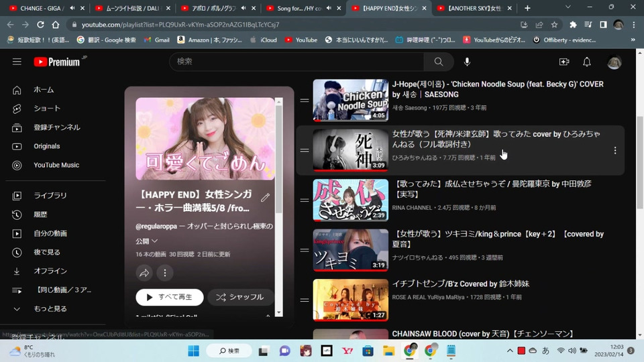This screenshot has width=644, height=362.
Task: Grab the reorder handle of the ツキヨミ video
Action: [305, 250]
